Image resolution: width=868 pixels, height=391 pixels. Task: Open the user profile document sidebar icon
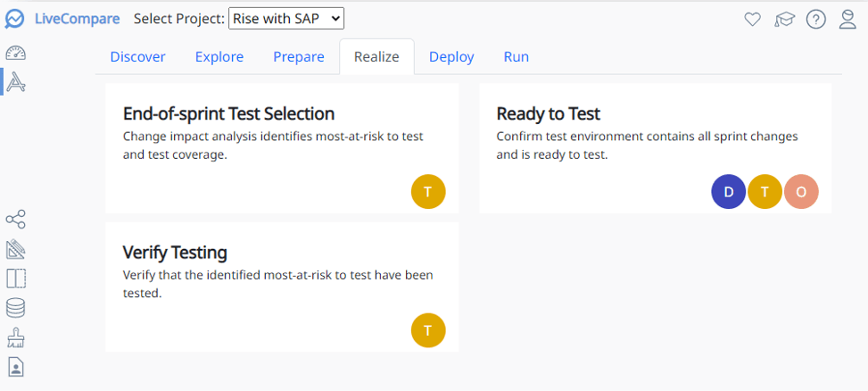[x=15, y=366]
